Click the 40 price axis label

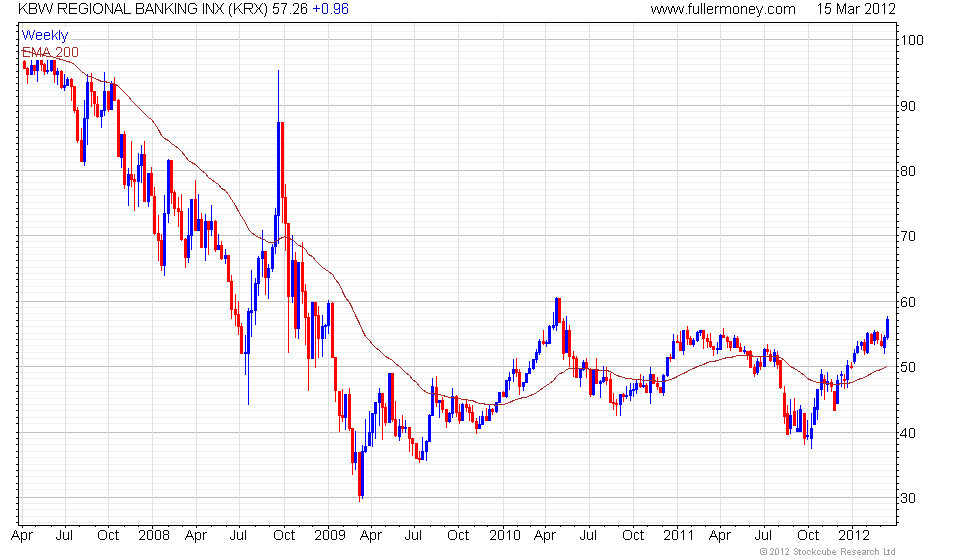pos(908,432)
